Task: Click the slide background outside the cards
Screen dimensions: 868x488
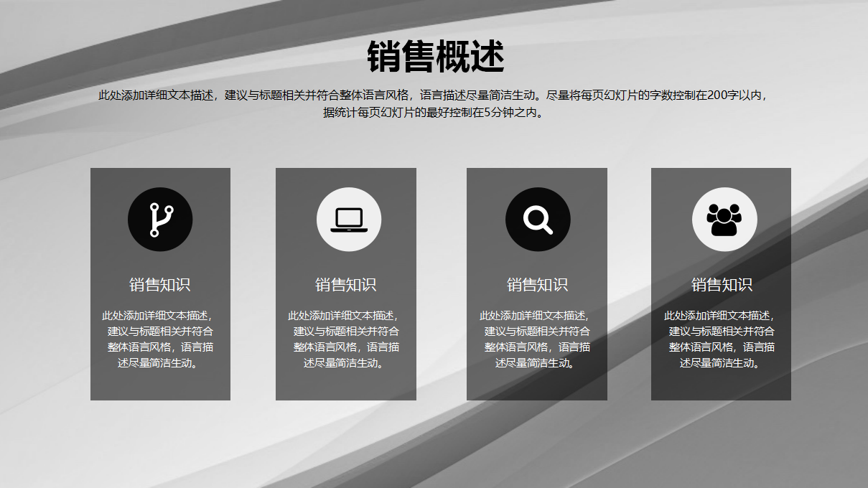Action: [x=434, y=452]
